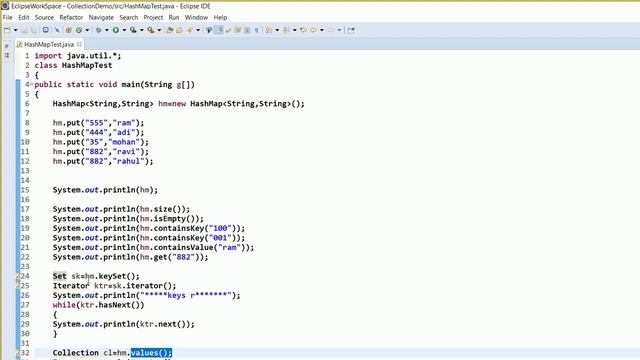
Task: Collapse the main method fold toggle
Action: pyautogui.click(x=31, y=84)
